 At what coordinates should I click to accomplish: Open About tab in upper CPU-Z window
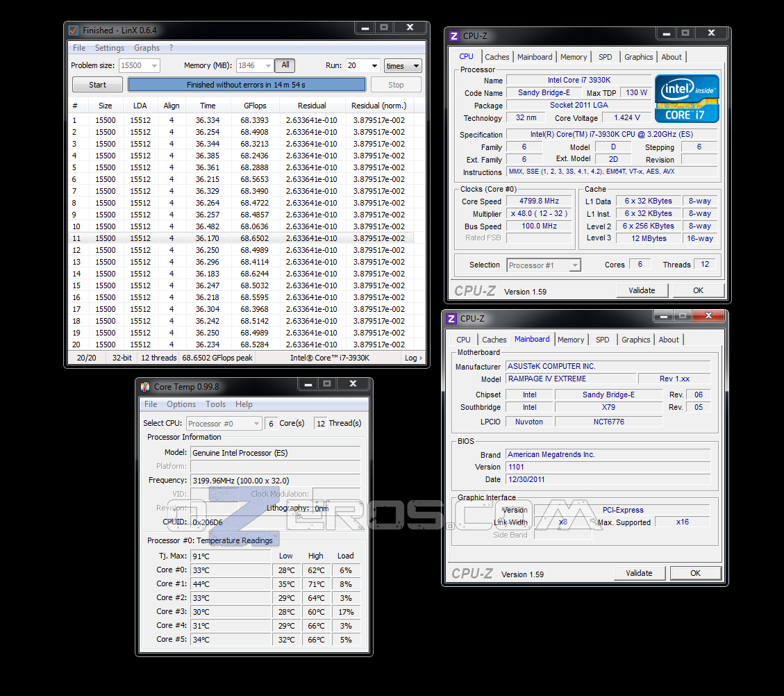(672, 57)
